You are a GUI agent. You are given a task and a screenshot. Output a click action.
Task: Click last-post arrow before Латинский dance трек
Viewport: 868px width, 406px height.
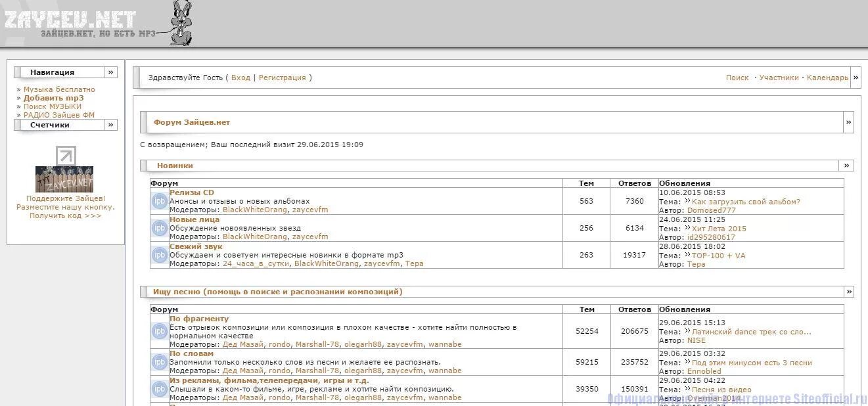tap(687, 332)
